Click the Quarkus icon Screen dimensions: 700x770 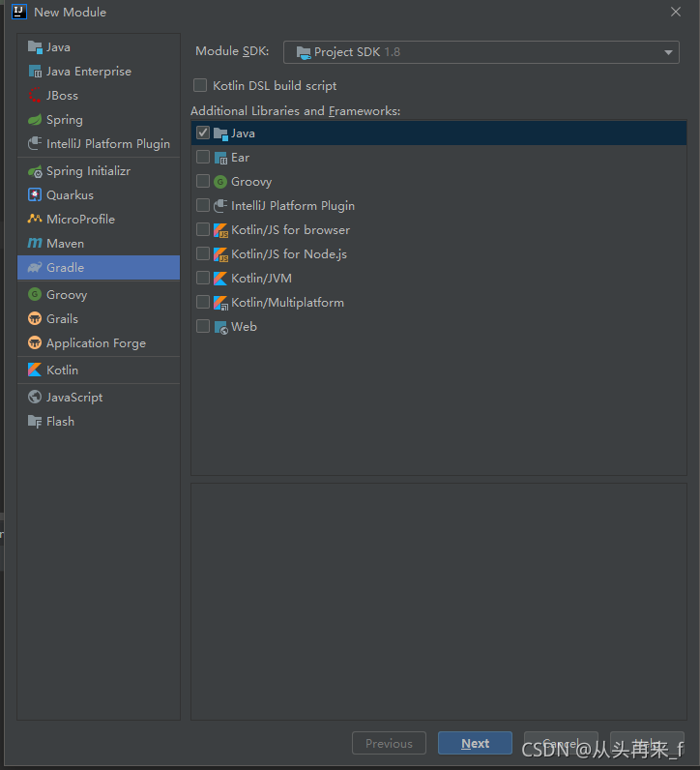[35, 195]
